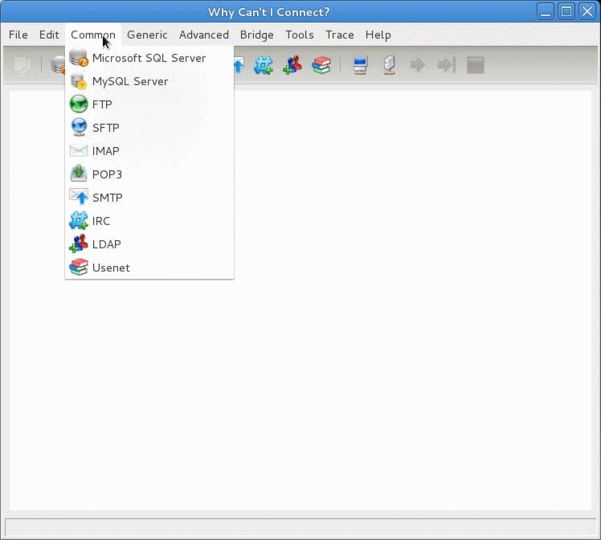
Task: Open the Bridge menu
Action: [257, 35]
